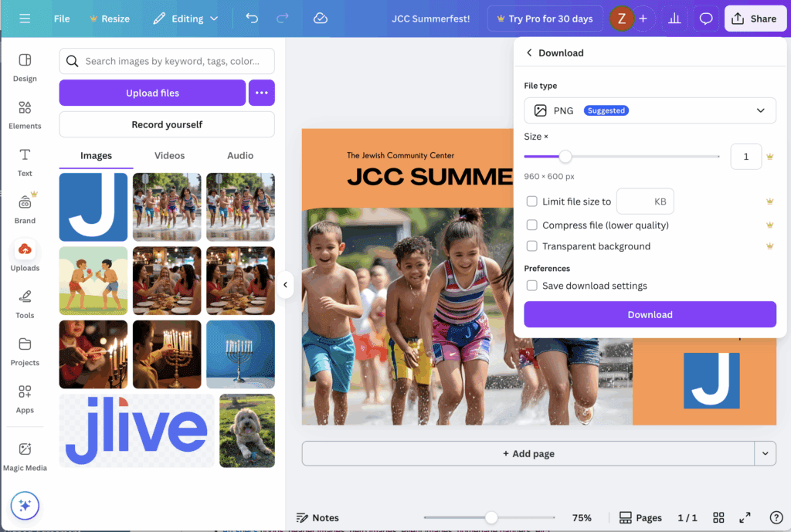Tick Save download settings checkbox

531,286
